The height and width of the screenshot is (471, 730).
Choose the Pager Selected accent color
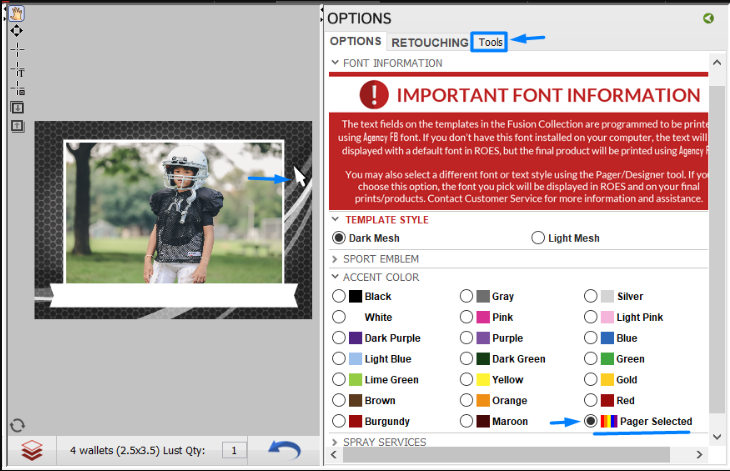(591, 421)
